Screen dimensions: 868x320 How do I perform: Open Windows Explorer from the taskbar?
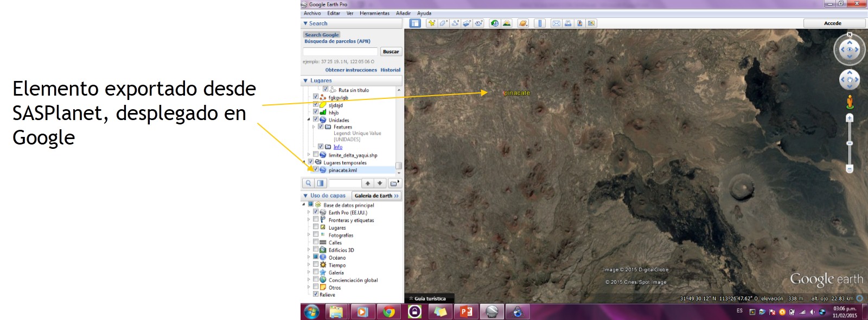[x=336, y=312]
